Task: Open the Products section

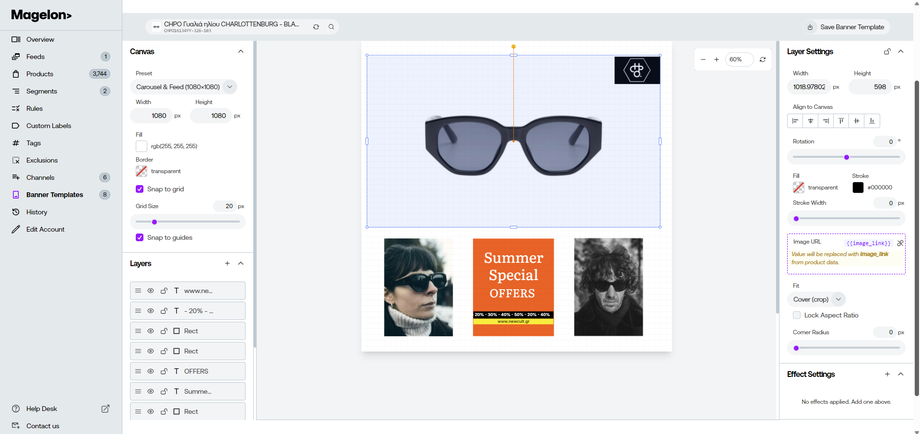Action: (x=39, y=74)
